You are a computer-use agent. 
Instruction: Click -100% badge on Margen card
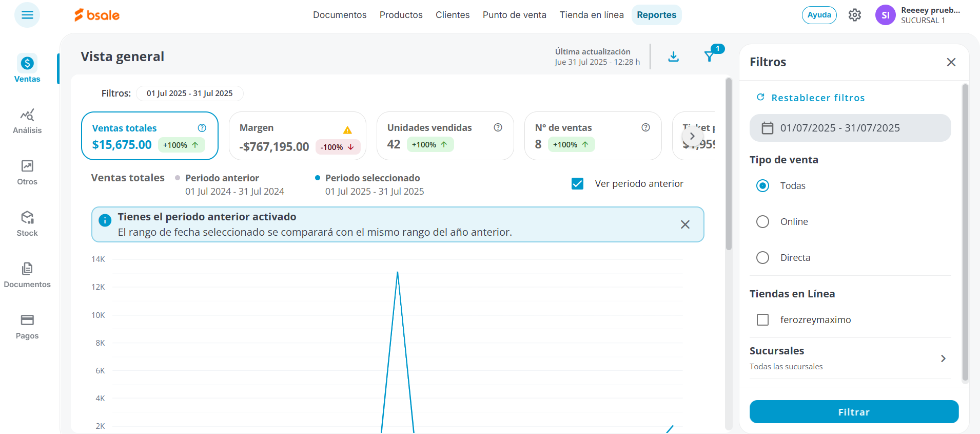pos(338,147)
